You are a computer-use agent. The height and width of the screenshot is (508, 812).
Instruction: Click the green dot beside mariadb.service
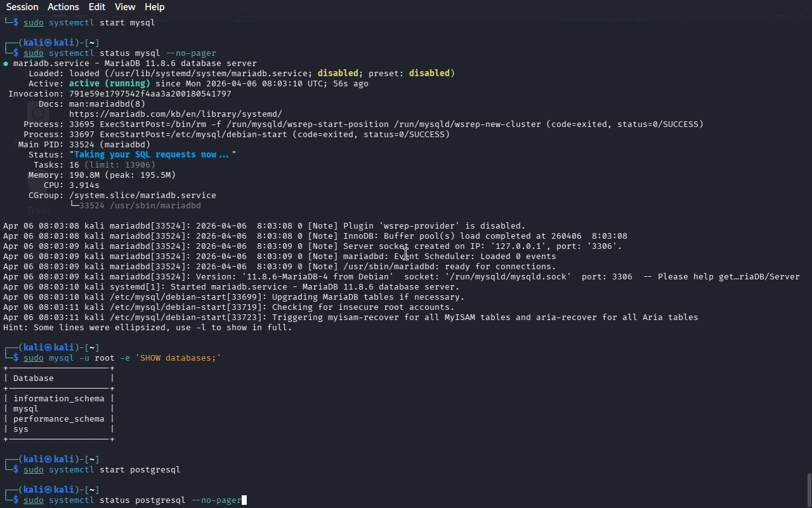coord(6,63)
